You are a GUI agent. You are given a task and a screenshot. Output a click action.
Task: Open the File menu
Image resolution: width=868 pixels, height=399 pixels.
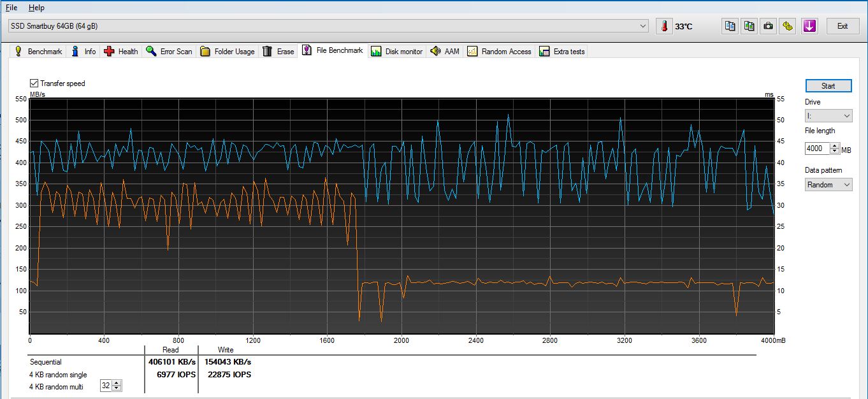[x=11, y=8]
